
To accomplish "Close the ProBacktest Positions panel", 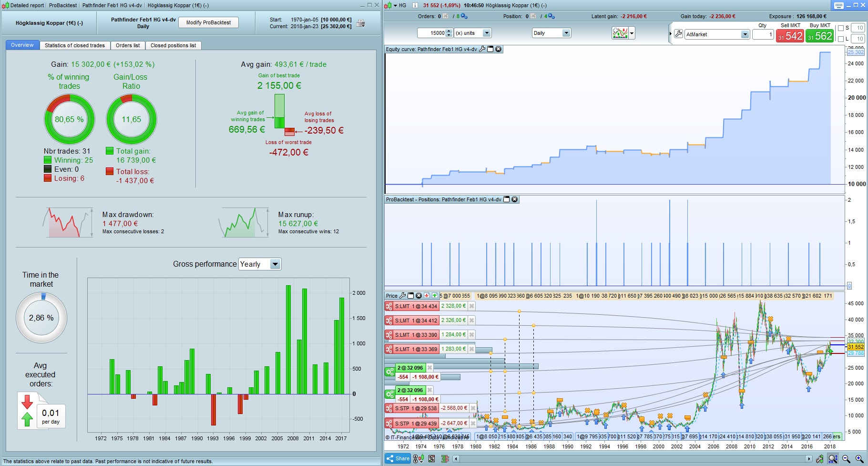I will (515, 199).
